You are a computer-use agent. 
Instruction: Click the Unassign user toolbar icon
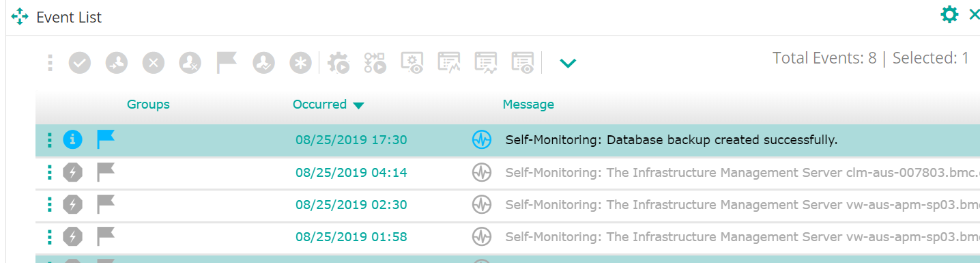[190, 63]
